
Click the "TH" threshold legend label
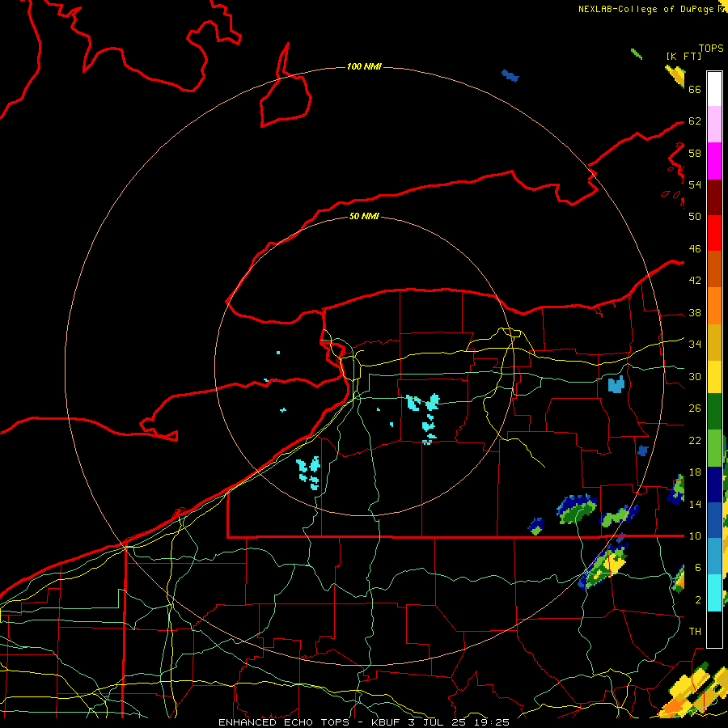pyautogui.click(x=695, y=632)
